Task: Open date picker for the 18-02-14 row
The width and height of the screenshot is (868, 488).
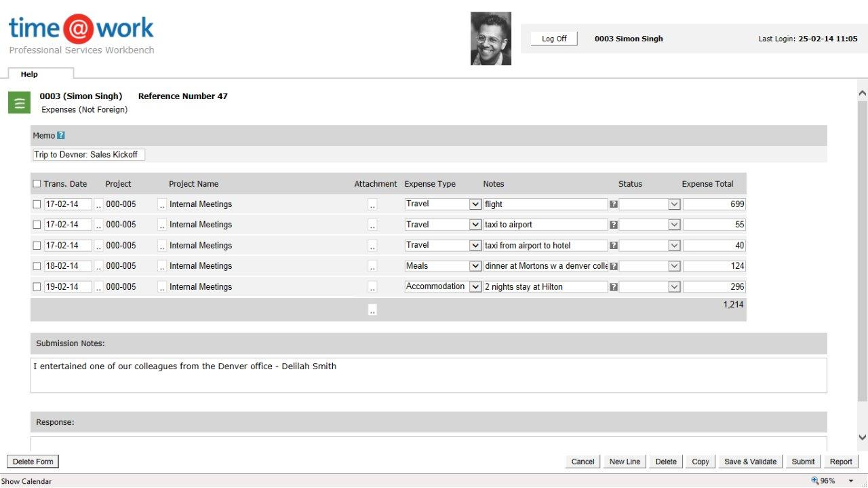Action: [98, 266]
